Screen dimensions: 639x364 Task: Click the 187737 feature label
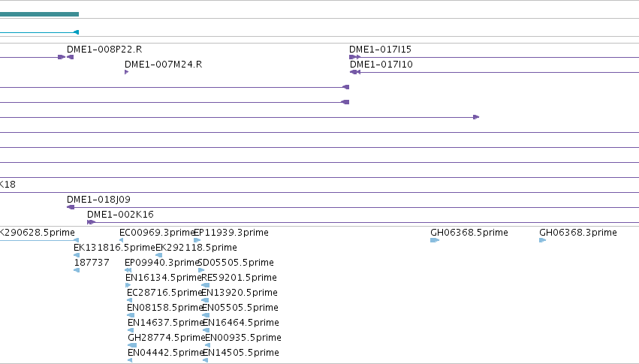92,263
